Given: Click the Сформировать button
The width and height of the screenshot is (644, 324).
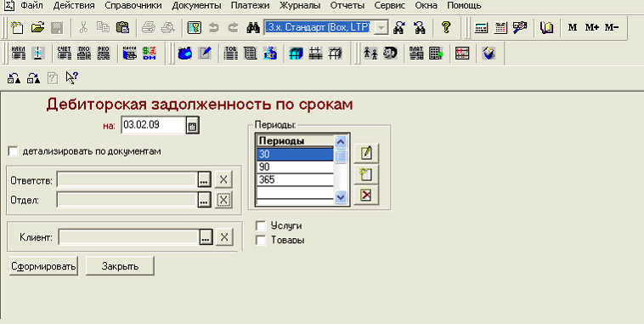Looking at the screenshot, I should 43,266.
